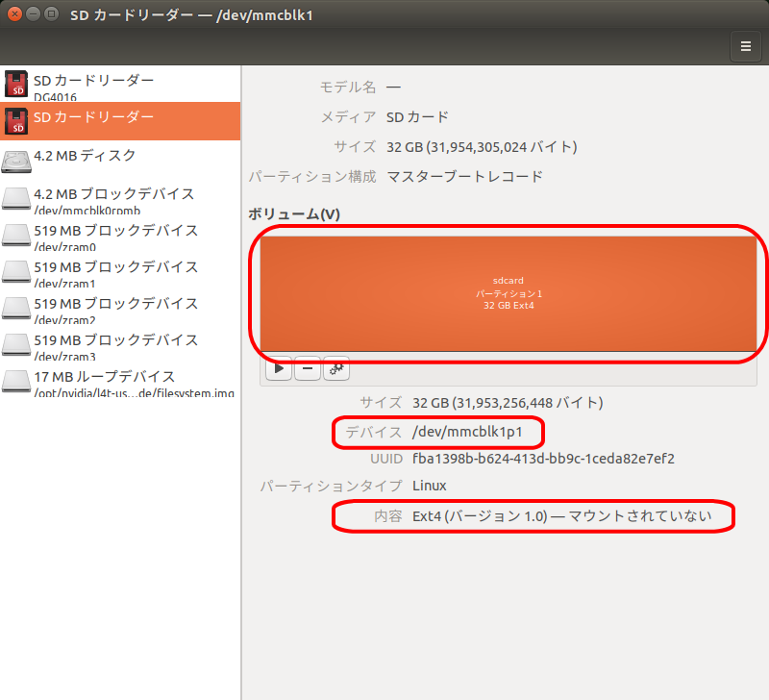Click the UUID value fba1398b-b624-413d text
769x700 pixels.
pos(543,459)
